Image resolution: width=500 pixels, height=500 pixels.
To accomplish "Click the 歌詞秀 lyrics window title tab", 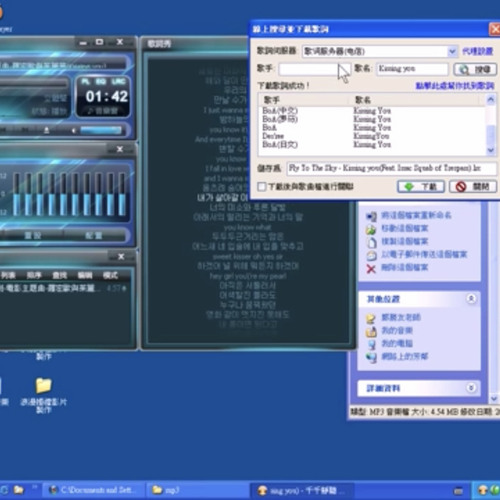I will tap(159, 44).
